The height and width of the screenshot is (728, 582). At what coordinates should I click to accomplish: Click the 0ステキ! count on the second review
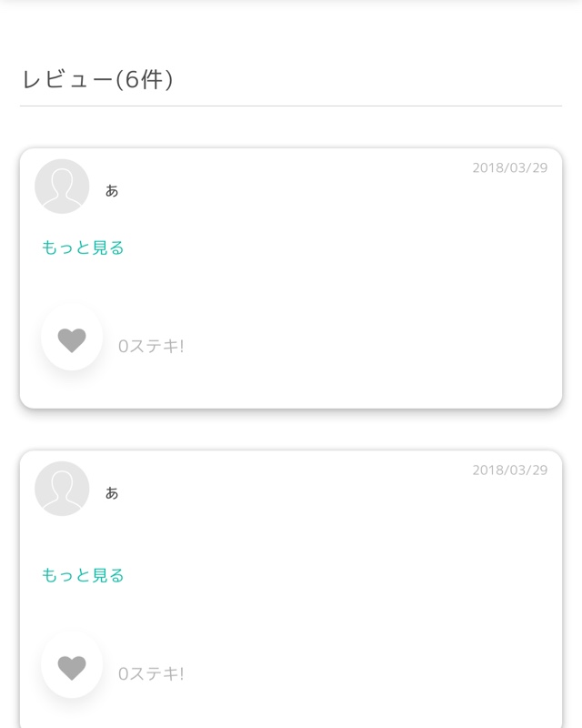151,674
